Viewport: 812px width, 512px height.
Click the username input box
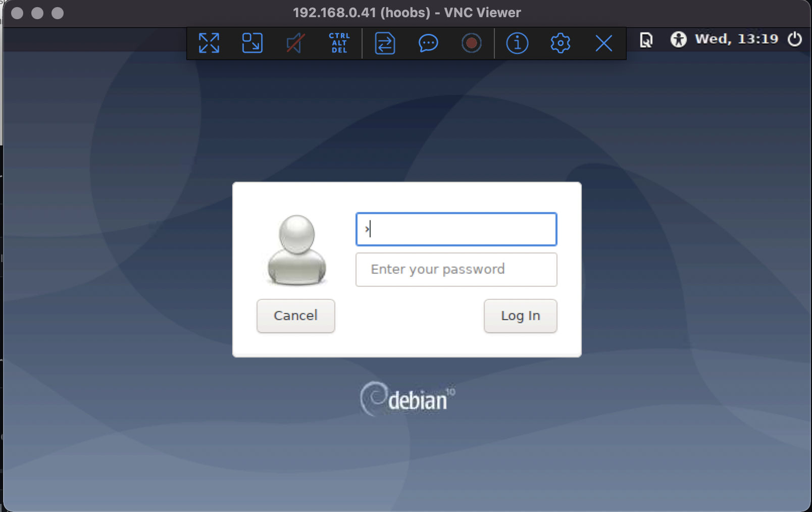tap(456, 229)
